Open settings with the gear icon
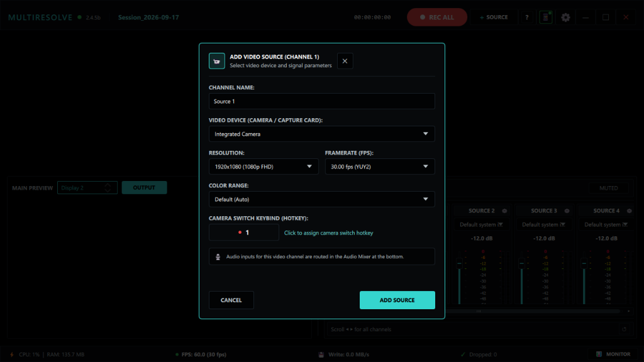 565,17
